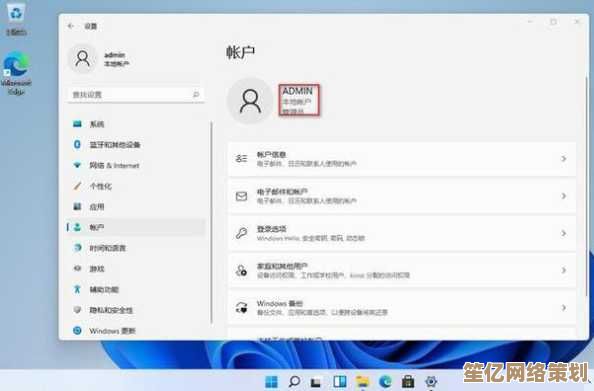The image size is (594, 391).
Task: Launch Microsoft Edge desktop shortcut
Action: 16,73
